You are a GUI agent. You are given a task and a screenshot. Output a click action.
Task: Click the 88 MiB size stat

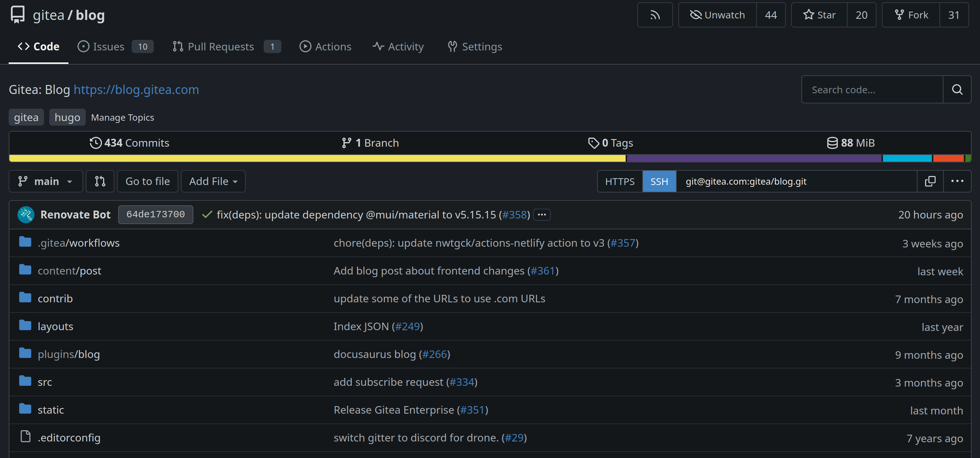point(851,143)
